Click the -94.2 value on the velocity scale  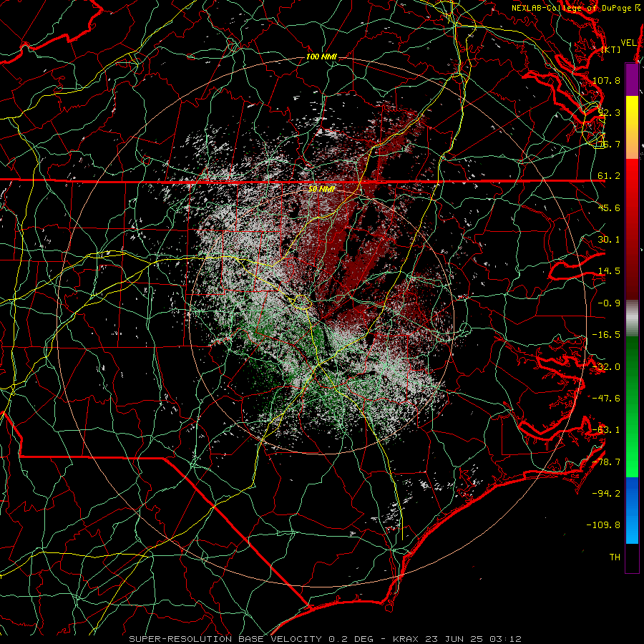point(606,493)
